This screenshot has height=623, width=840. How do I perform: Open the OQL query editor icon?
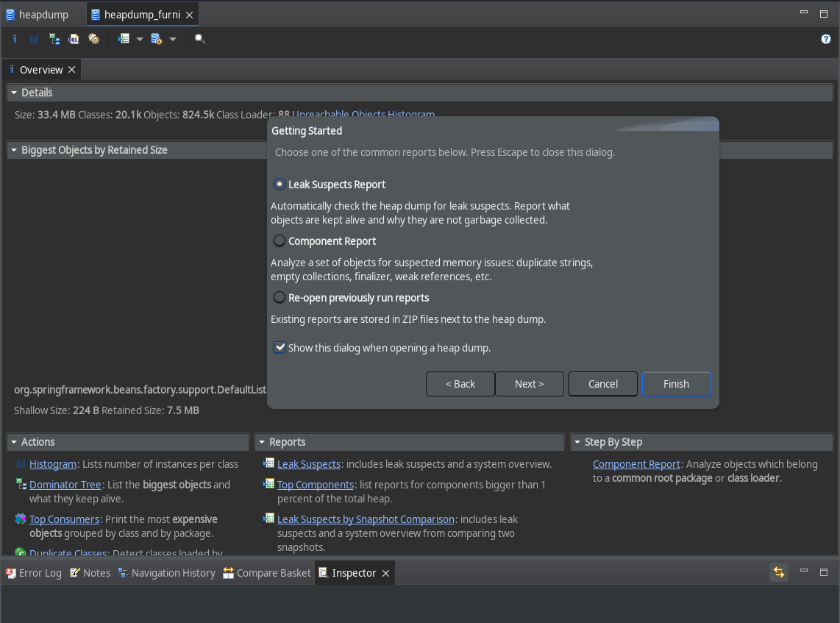pyautogui.click(x=74, y=38)
